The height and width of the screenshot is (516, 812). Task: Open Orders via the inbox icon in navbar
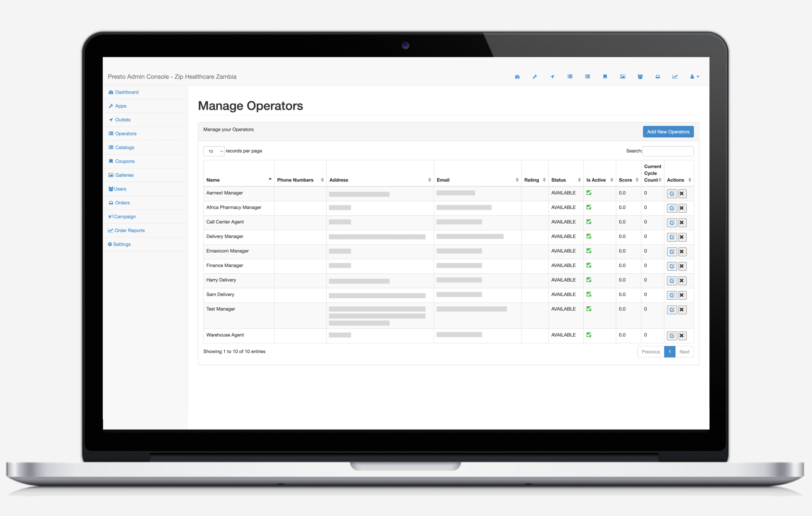tap(657, 77)
